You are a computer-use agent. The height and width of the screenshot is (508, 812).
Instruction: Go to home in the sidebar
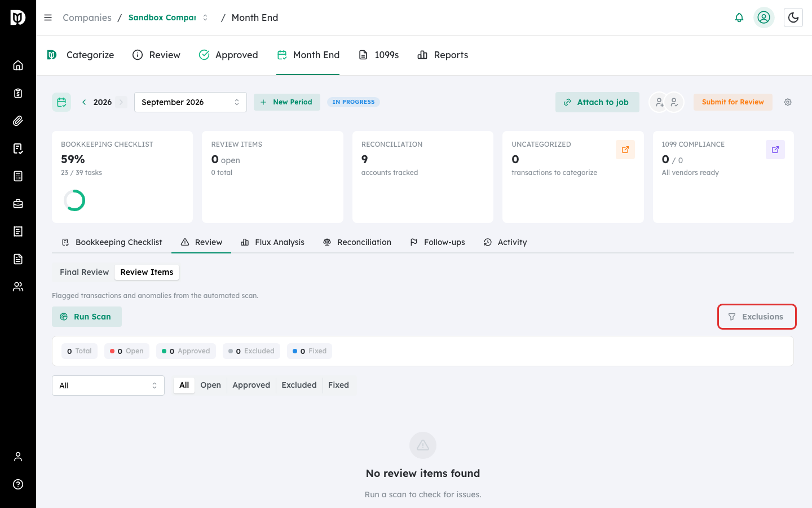click(x=18, y=65)
